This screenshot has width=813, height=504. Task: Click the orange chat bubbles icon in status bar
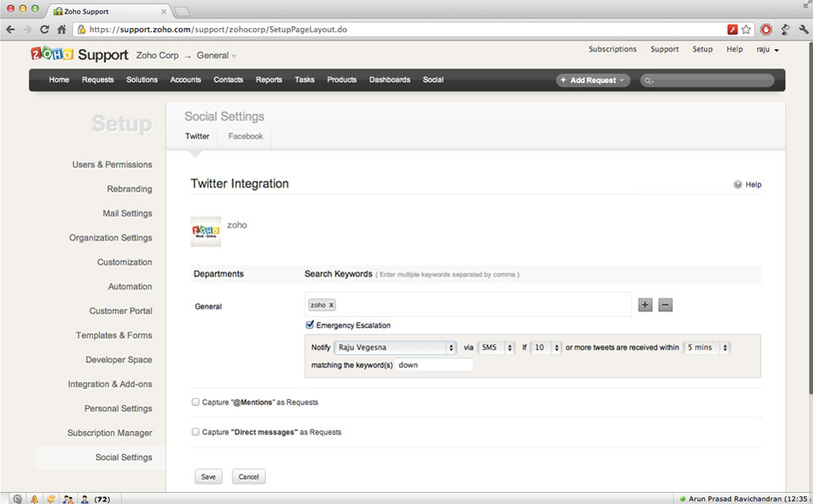pyautogui.click(x=51, y=499)
